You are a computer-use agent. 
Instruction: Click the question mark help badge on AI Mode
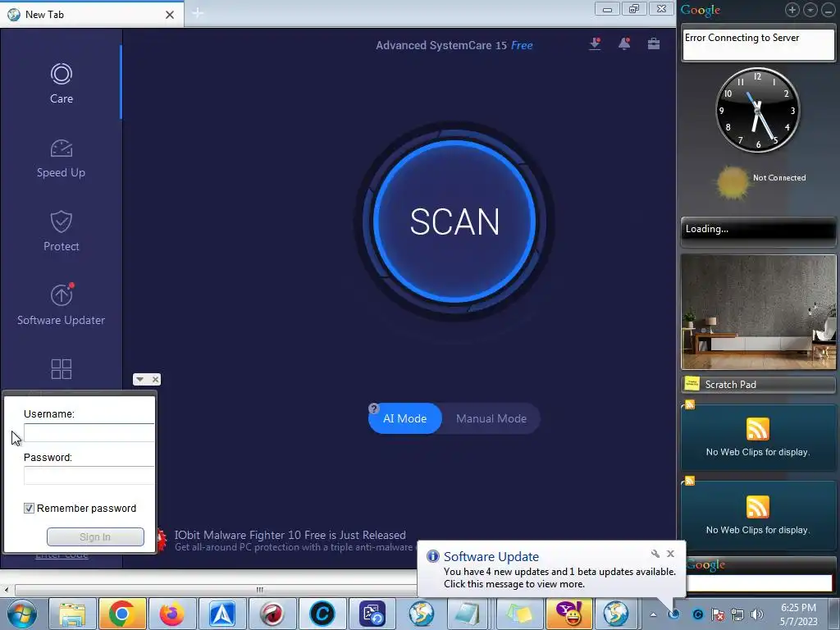point(374,409)
